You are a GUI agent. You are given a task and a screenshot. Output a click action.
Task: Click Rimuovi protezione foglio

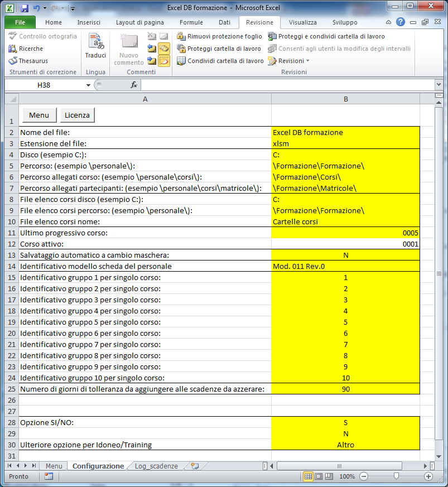tap(219, 36)
